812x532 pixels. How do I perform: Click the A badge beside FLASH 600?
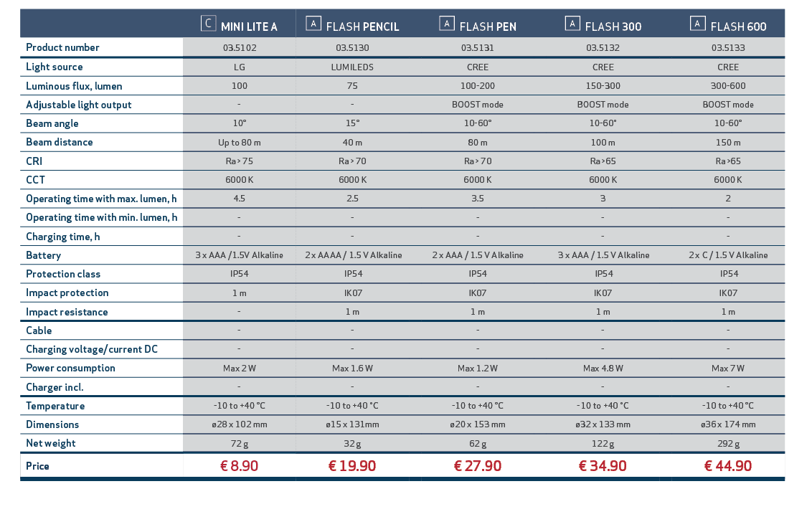697,24
